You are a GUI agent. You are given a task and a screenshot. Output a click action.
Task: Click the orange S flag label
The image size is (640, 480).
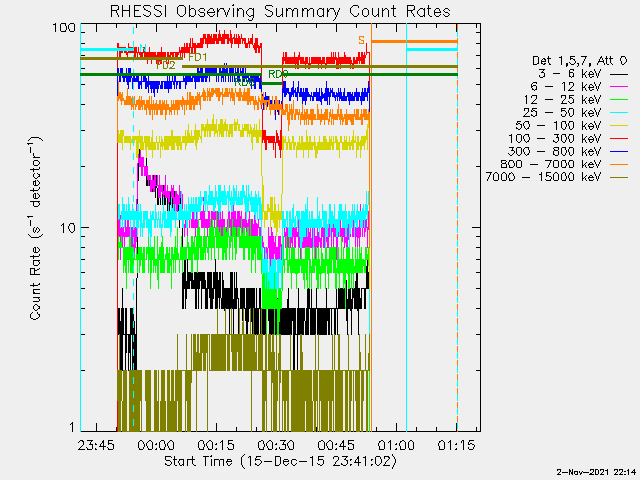click(362, 40)
